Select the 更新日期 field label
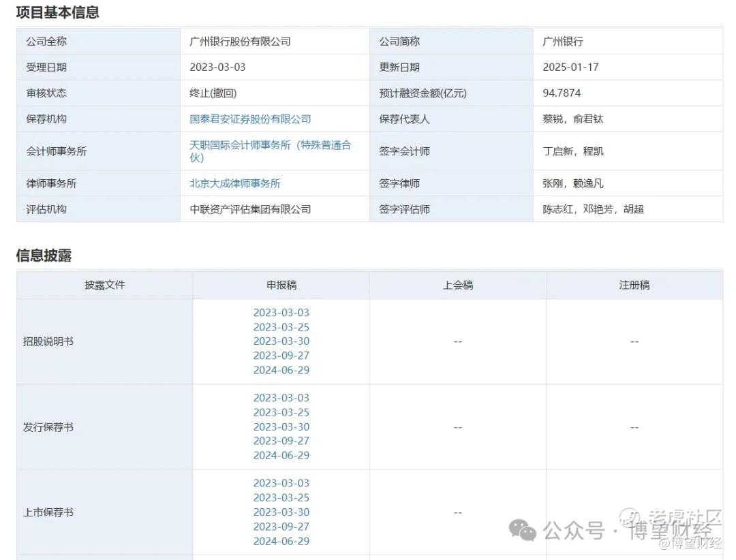Viewport: 736px width, 560px height. (399, 67)
